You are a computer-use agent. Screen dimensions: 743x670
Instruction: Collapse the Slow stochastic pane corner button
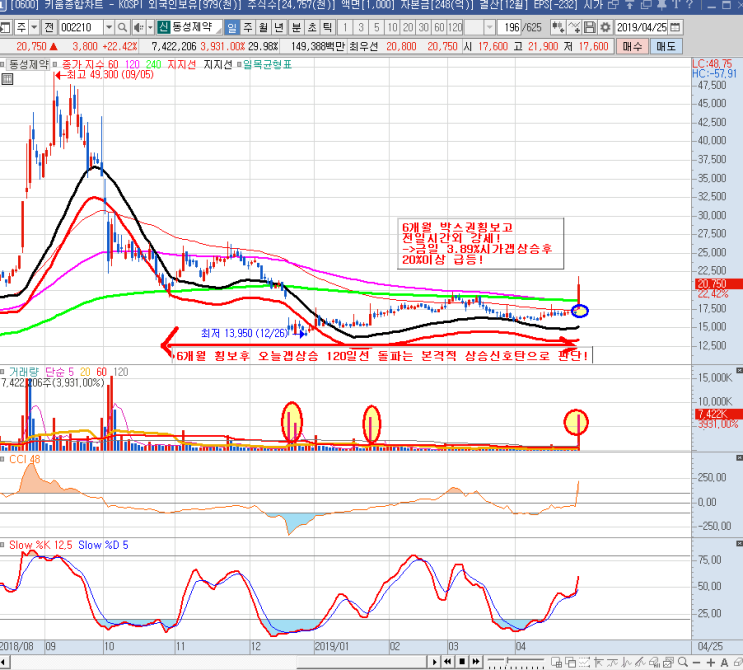(x=739, y=543)
